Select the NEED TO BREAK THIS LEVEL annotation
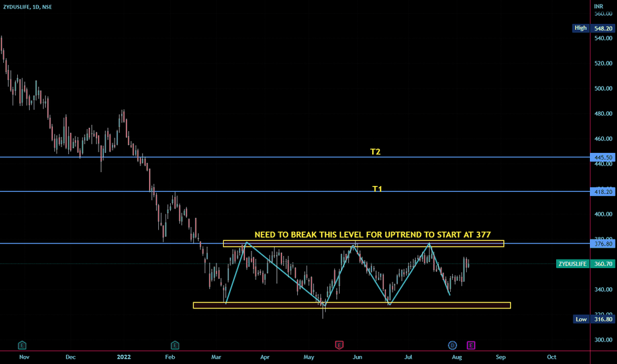This screenshot has width=617, height=364. [x=373, y=234]
